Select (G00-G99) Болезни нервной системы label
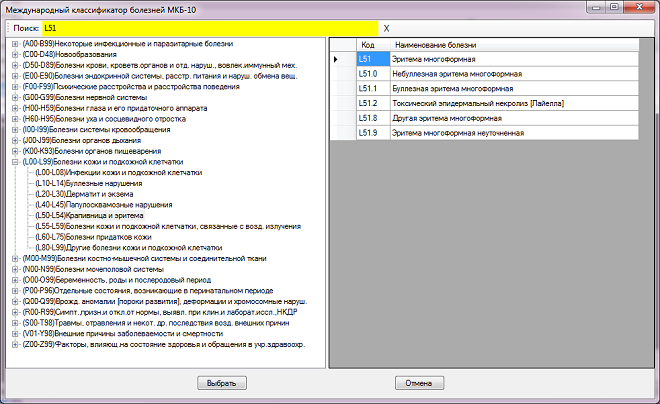 (85, 98)
